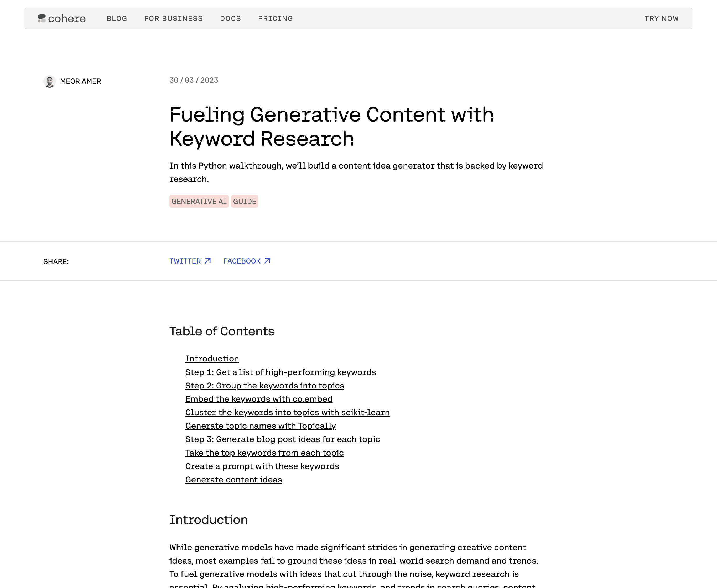Jump to Introduction in table of contents
Image resolution: width=717 pixels, height=588 pixels.
tap(212, 358)
